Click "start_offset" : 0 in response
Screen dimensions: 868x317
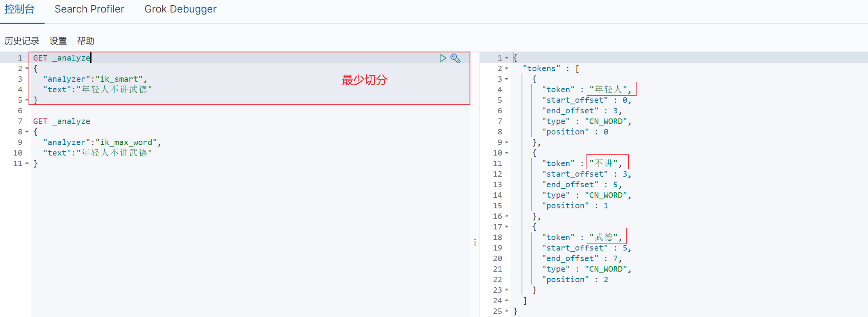coord(586,100)
